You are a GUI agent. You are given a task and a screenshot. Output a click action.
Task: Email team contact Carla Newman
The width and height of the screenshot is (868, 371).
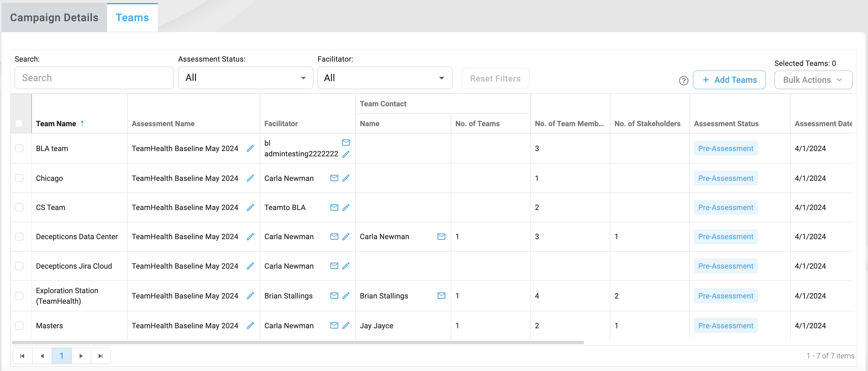click(x=441, y=237)
